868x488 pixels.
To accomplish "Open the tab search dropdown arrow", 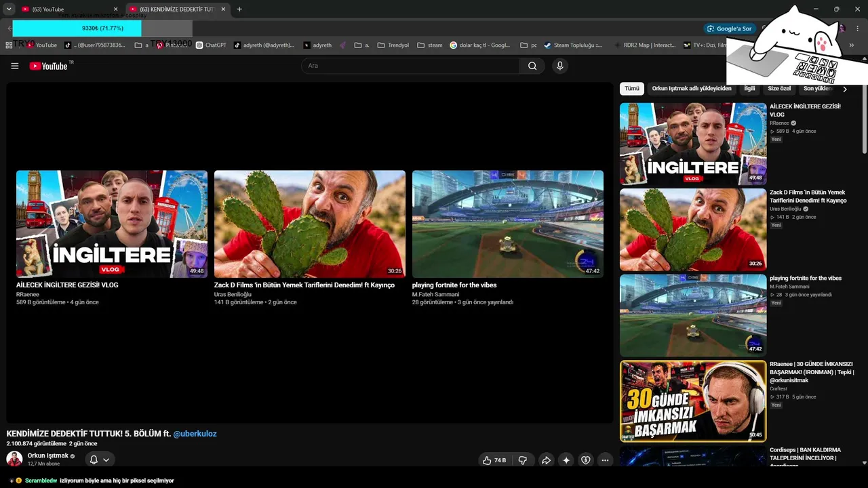I will (x=9, y=9).
